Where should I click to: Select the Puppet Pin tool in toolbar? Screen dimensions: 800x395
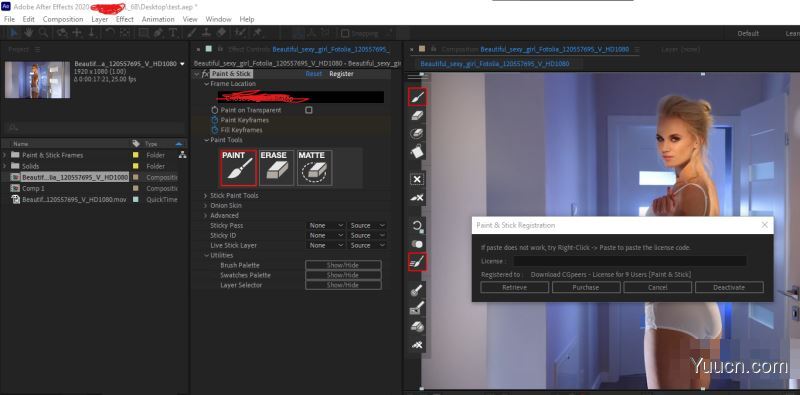(257, 33)
